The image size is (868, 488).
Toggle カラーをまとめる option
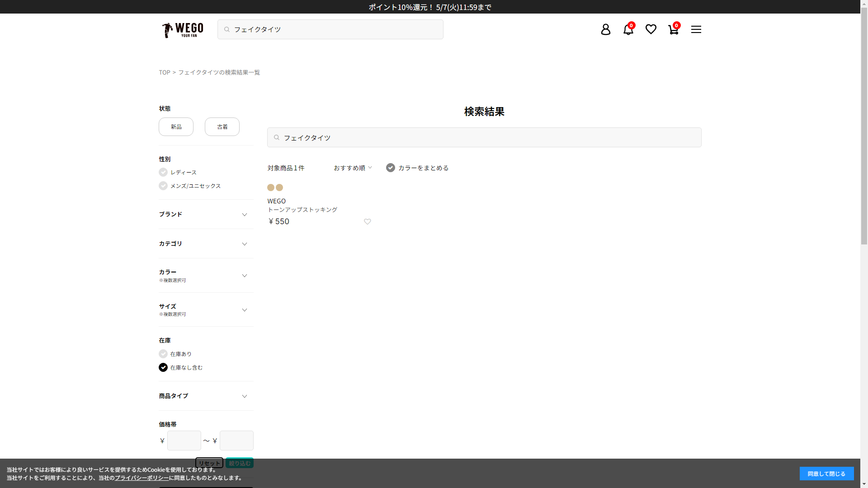tap(391, 168)
